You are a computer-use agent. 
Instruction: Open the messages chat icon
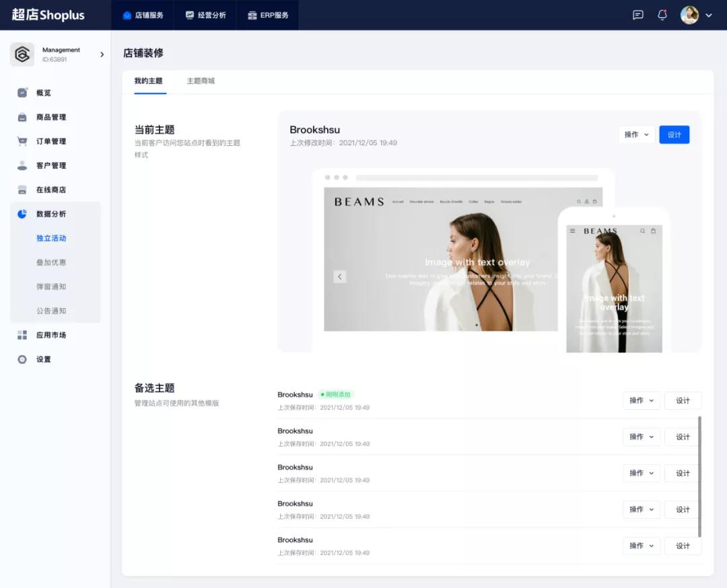[638, 15]
